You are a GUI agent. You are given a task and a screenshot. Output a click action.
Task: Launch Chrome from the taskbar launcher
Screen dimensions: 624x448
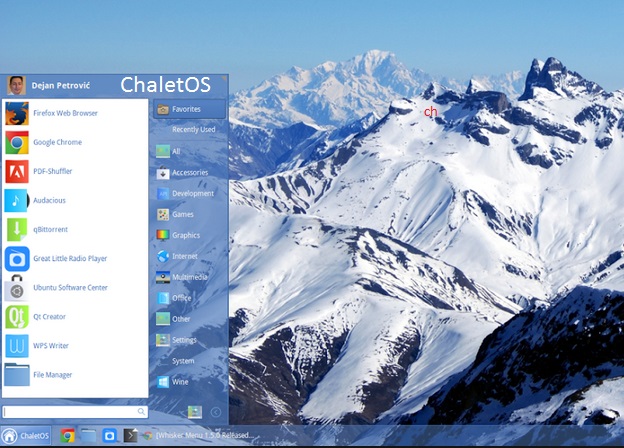[68, 436]
